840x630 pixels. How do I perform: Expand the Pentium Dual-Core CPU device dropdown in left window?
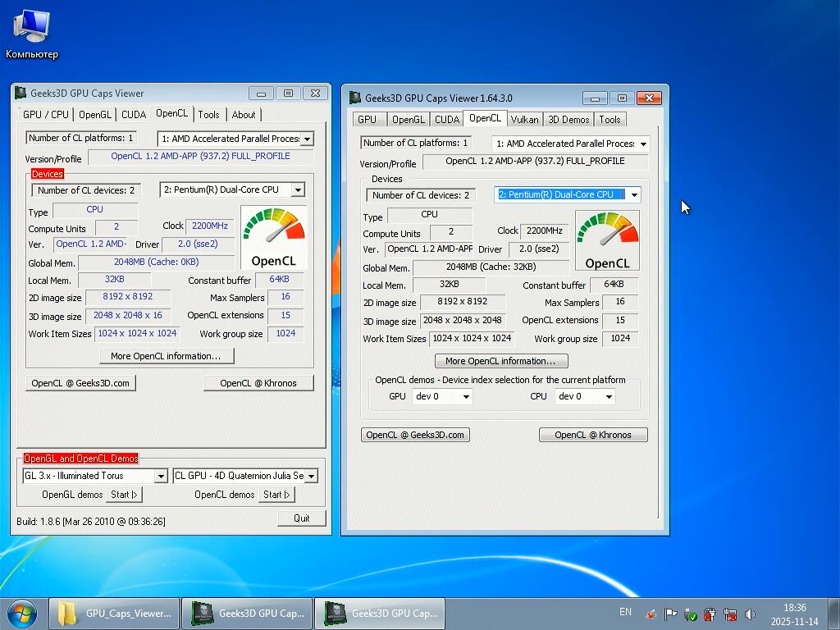(297, 189)
